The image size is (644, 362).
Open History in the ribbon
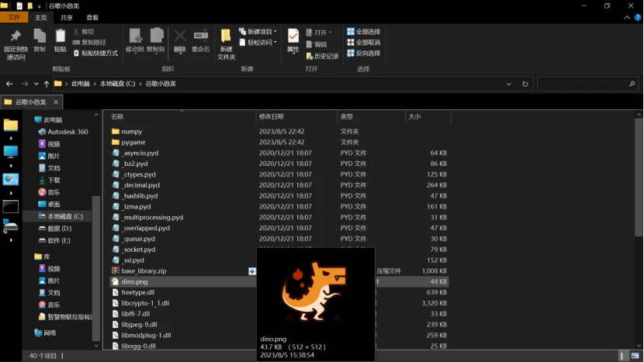[323, 57]
